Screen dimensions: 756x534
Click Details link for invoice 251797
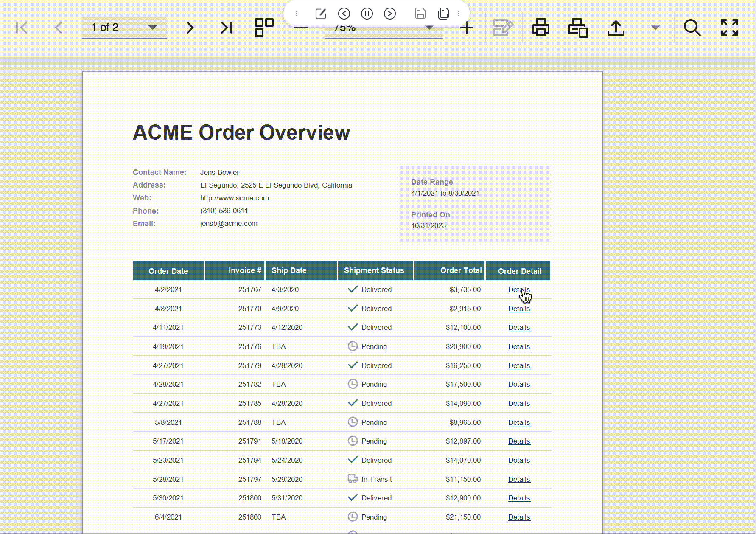519,479
